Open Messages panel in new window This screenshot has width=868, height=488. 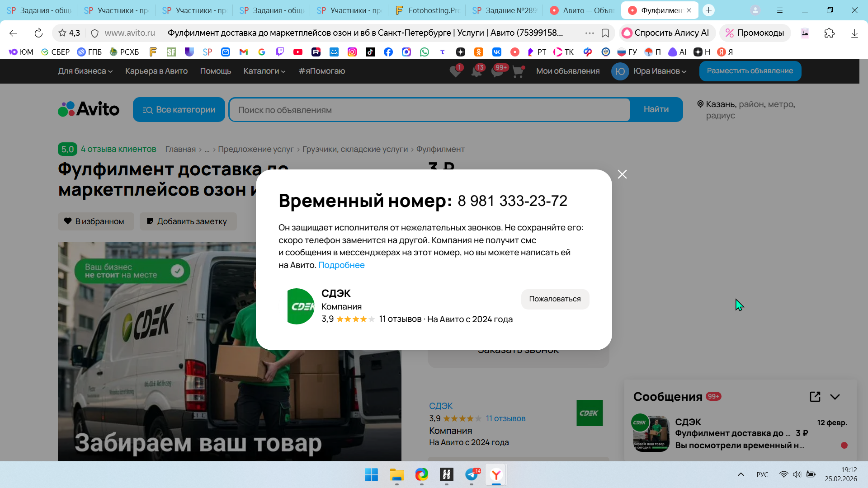click(x=815, y=397)
